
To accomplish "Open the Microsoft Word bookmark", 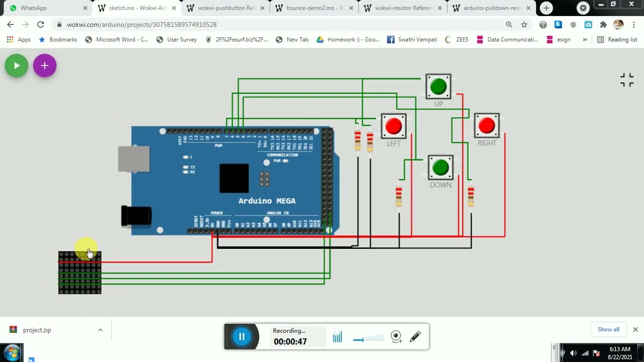I will tap(117, 39).
